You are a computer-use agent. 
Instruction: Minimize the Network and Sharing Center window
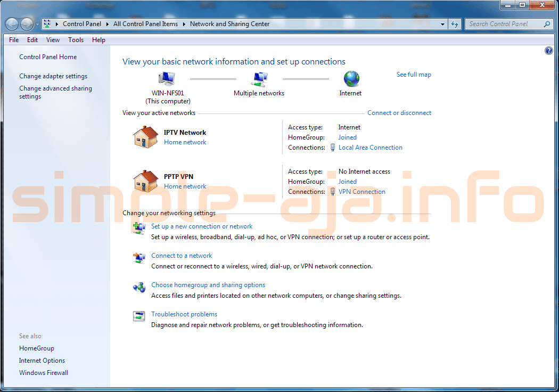pyautogui.click(x=508, y=5)
